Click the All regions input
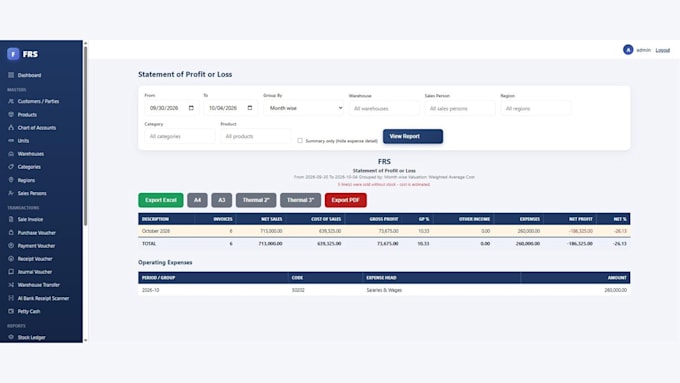This screenshot has height=383, width=680. tap(536, 108)
